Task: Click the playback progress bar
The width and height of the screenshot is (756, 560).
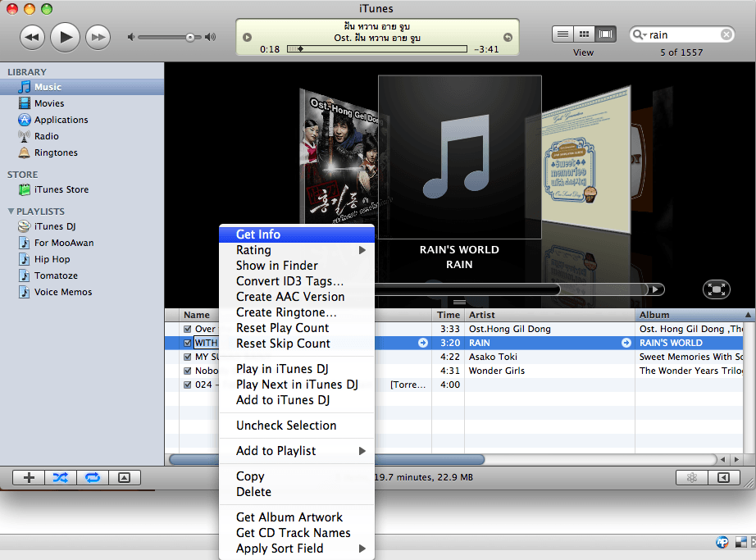Action: (377, 48)
